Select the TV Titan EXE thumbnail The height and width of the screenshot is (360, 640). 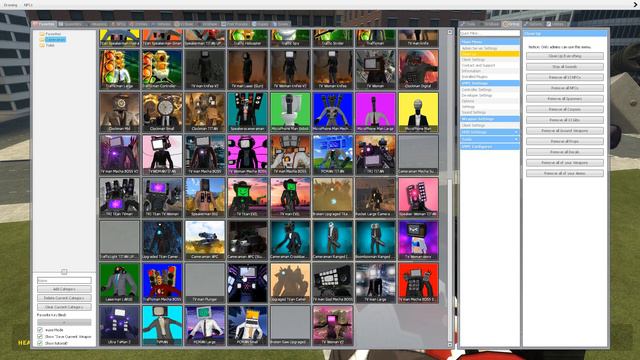[x=248, y=197]
